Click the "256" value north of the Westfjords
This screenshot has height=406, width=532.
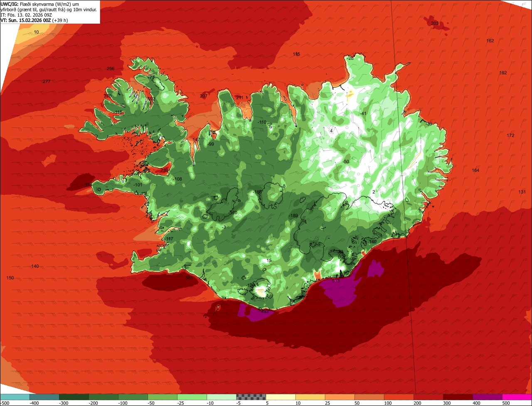pyautogui.click(x=111, y=68)
